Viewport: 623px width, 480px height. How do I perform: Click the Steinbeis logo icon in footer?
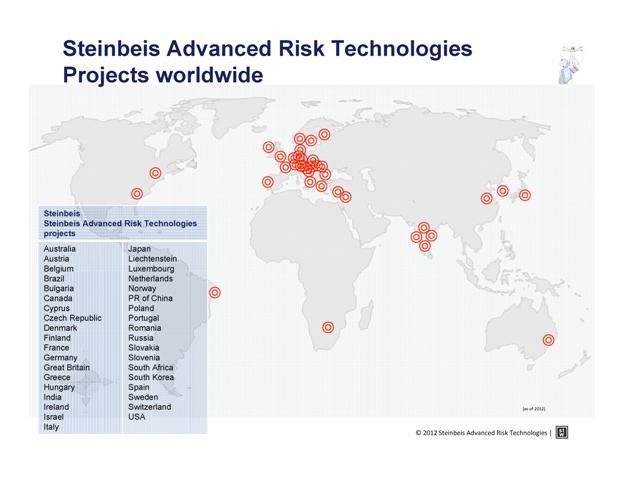pyautogui.click(x=561, y=432)
